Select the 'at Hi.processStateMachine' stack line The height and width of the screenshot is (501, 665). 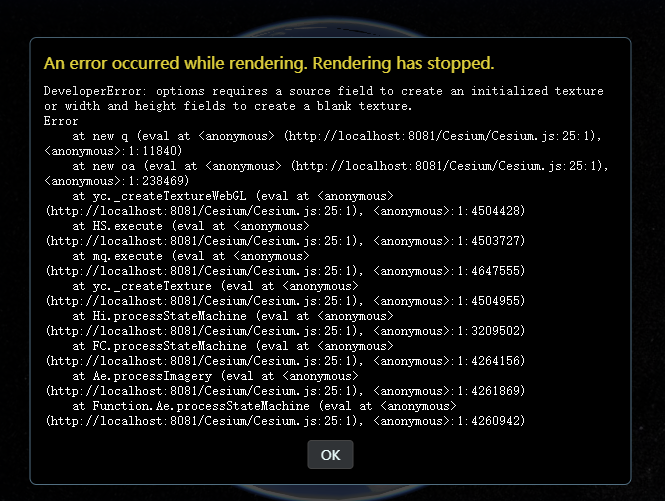coord(233,316)
